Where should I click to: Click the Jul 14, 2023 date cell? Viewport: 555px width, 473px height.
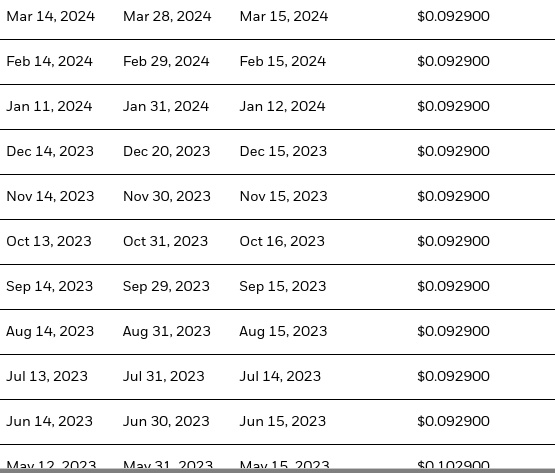(280, 376)
